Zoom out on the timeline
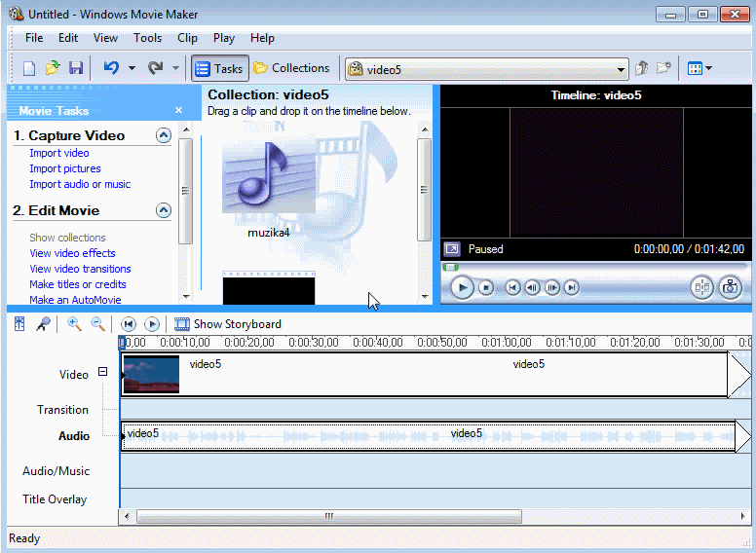Viewport: 756px width, 553px height. [97, 324]
